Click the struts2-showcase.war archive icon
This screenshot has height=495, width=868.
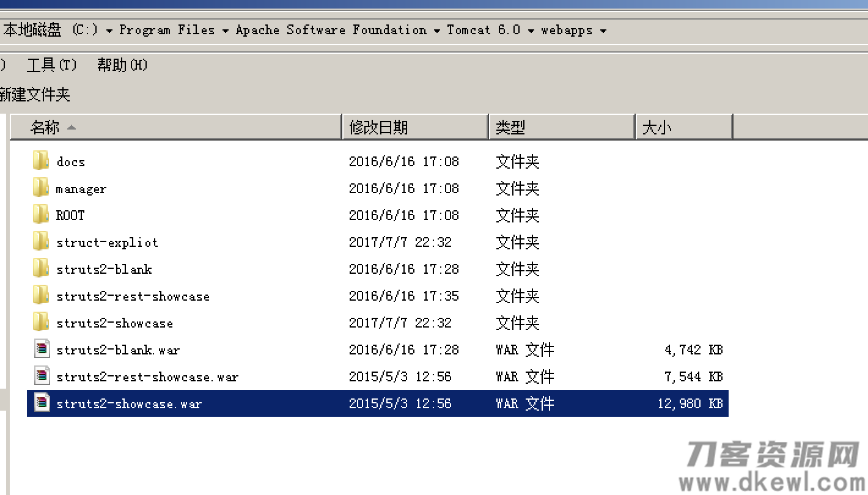click(42, 403)
